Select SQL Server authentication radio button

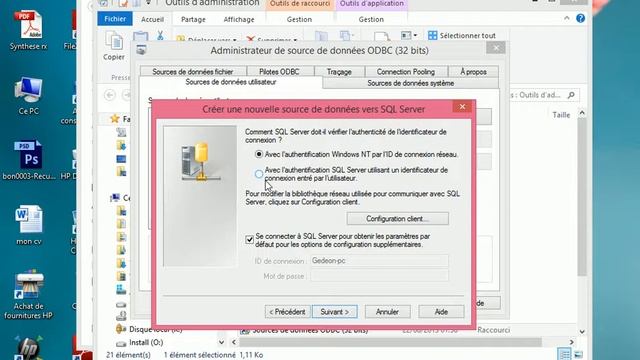(x=259, y=174)
